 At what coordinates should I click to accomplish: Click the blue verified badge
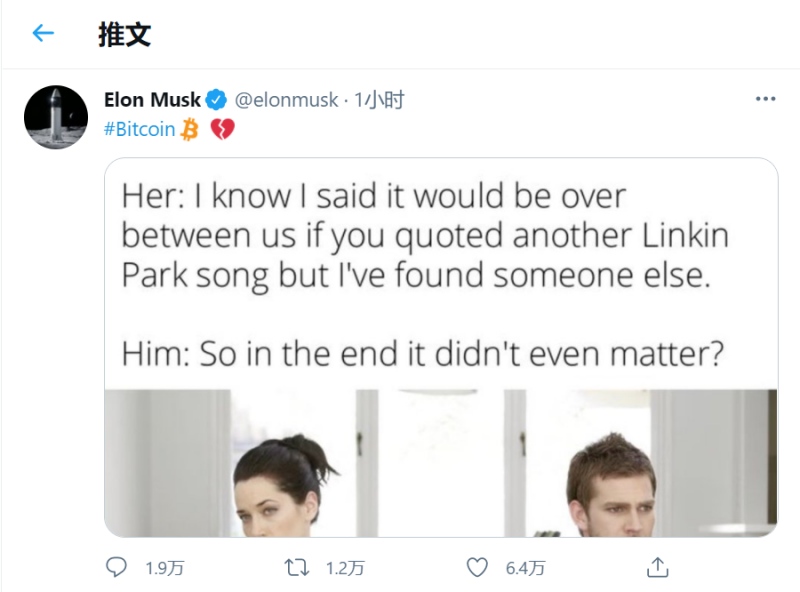click(216, 100)
